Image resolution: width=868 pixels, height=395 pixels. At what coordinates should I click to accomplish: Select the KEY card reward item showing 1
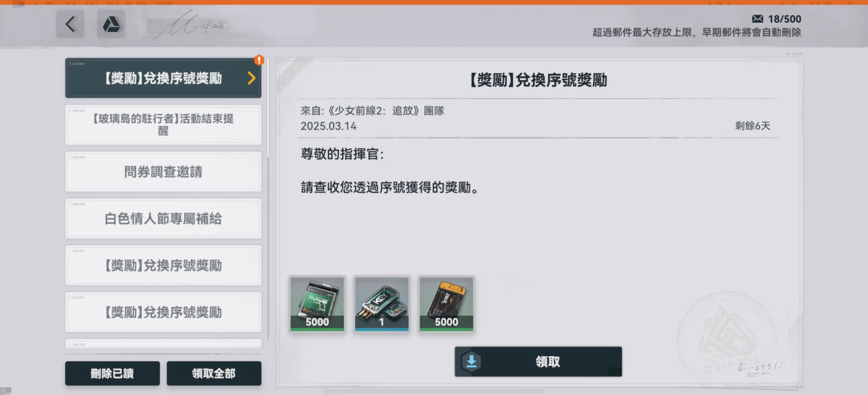coord(381,304)
